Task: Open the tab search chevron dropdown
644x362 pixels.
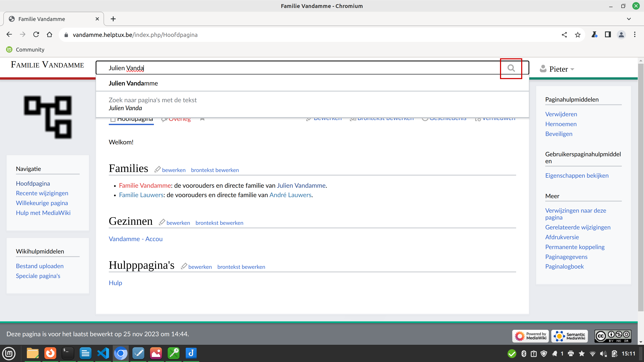Action: pyautogui.click(x=629, y=19)
